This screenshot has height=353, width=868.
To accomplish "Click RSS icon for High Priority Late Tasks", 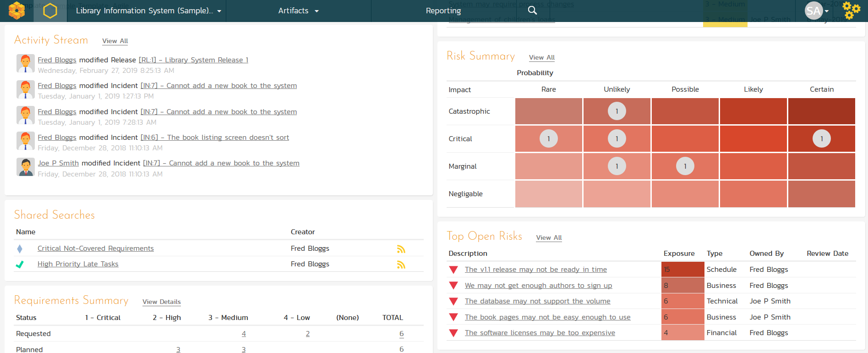I will pyautogui.click(x=401, y=265).
